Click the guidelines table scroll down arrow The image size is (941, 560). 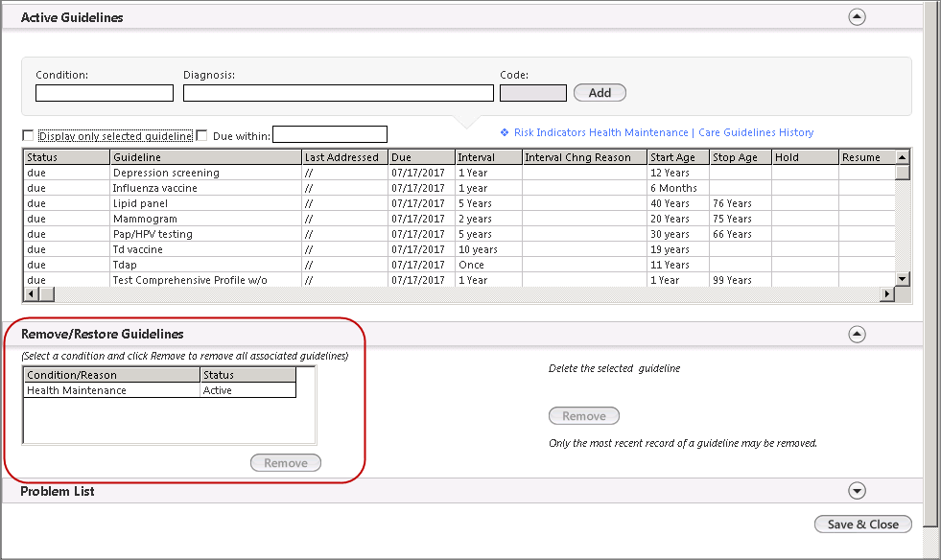[902, 279]
